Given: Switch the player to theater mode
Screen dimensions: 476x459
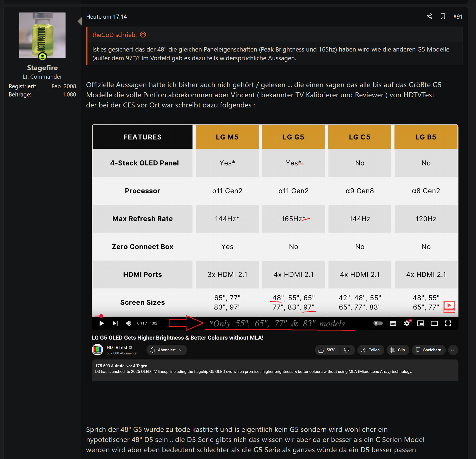Looking at the screenshot, I should point(434,323).
